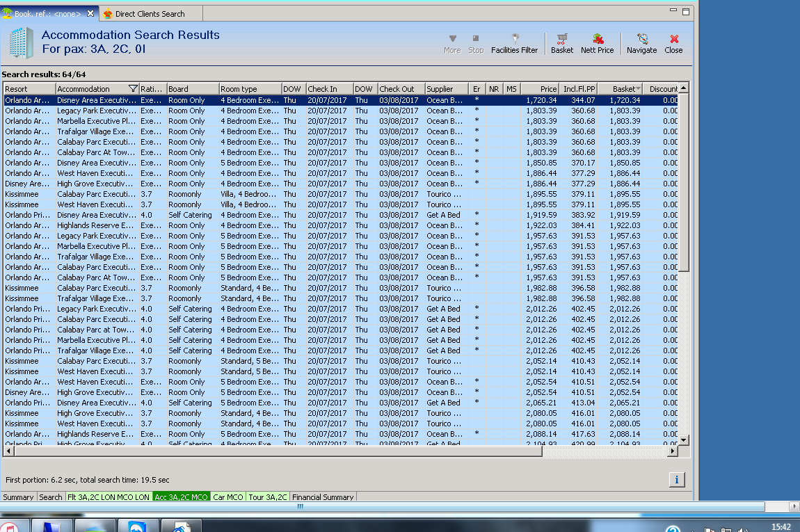The height and width of the screenshot is (532, 800).
Task: Open the Tour 3A,2C tab
Action: pyautogui.click(x=268, y=497)
